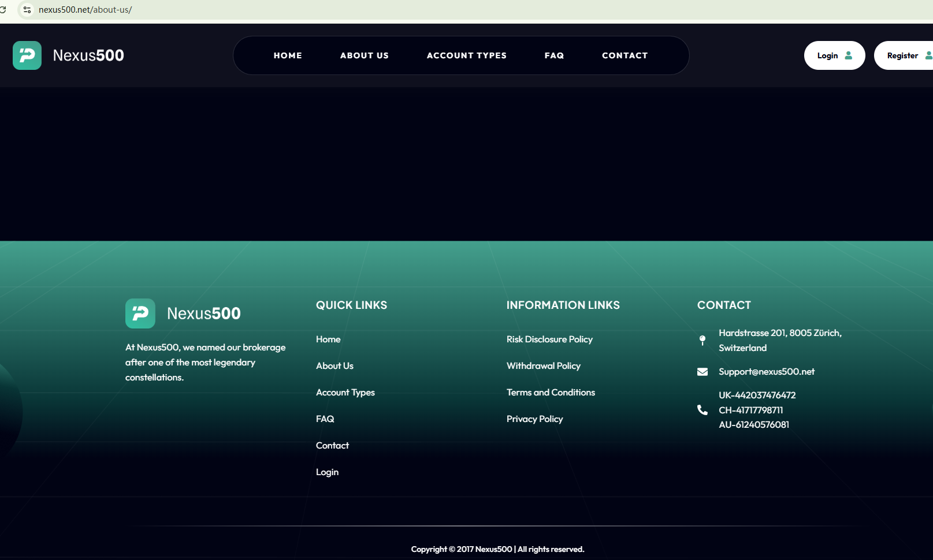
Task: Click the browser address bar URL
Action: (x=86, y=10)
